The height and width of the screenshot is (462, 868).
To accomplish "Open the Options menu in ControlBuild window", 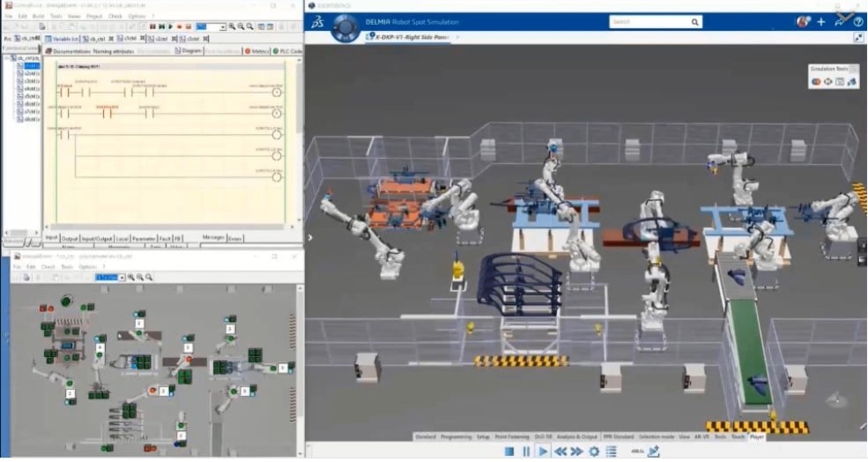I will (137, 16).
